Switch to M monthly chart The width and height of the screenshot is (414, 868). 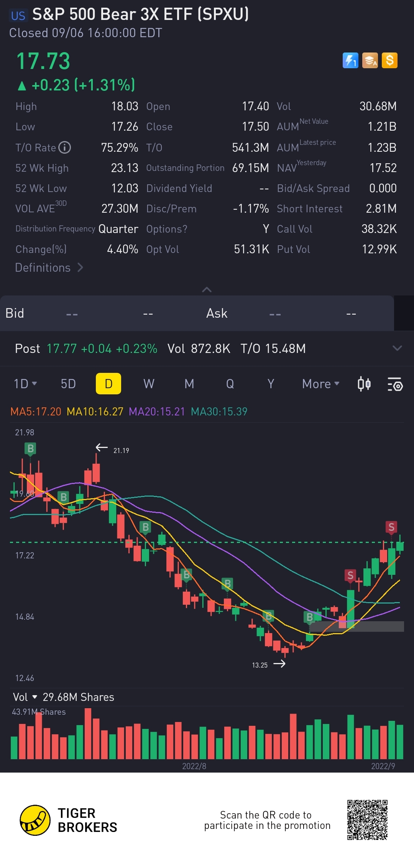pyautogui.click(x=189, y=384)
